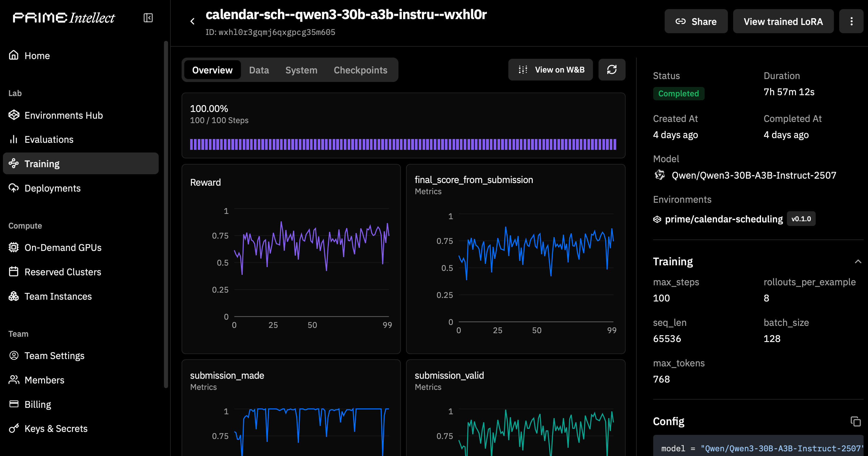Click the max_tokens value 768
This screenshot has height=456, width=868.
[x=661, y=379]
